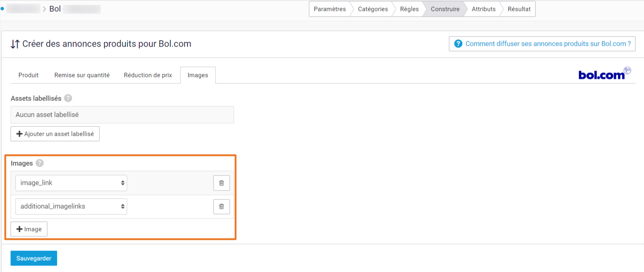Go to the Paramètres step
644x272 pixels.
pos(329,9)
